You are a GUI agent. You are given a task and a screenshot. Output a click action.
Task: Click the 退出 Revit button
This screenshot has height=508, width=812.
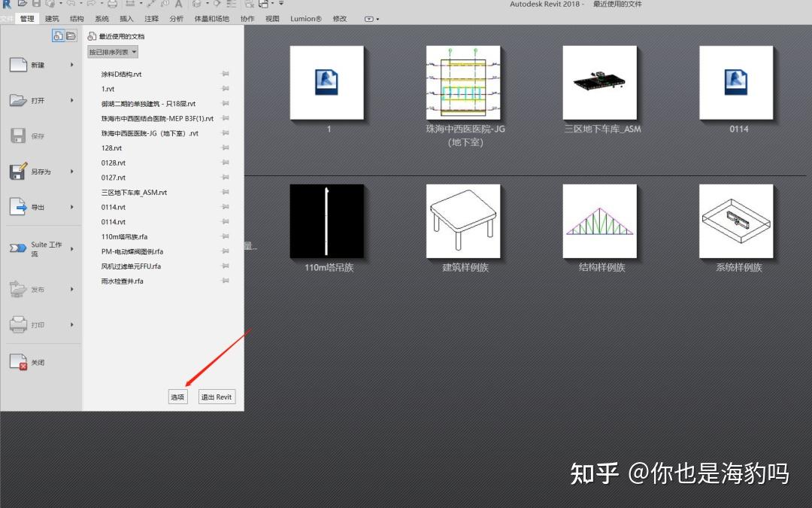tap(217, 397)
